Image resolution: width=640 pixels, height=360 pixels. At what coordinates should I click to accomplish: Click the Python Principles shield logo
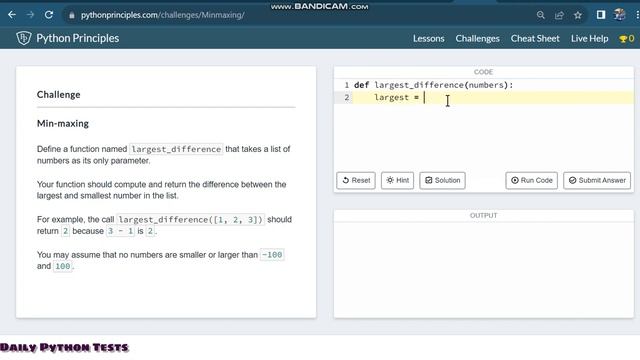[x=24, y=38]
